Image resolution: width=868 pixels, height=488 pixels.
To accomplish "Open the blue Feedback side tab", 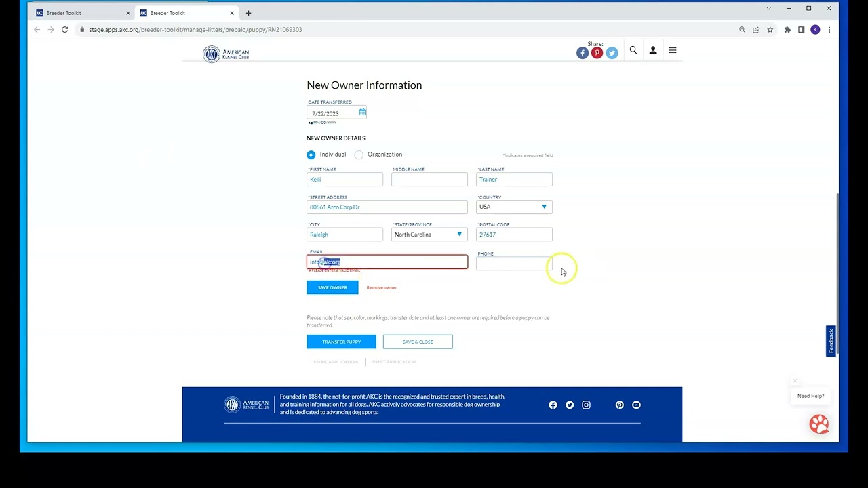I will pos(831,341).
